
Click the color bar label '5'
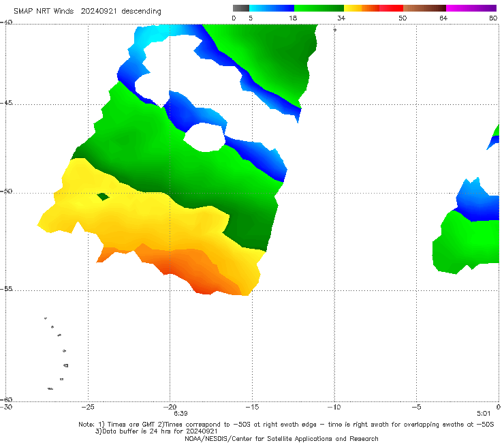point(251,18)
